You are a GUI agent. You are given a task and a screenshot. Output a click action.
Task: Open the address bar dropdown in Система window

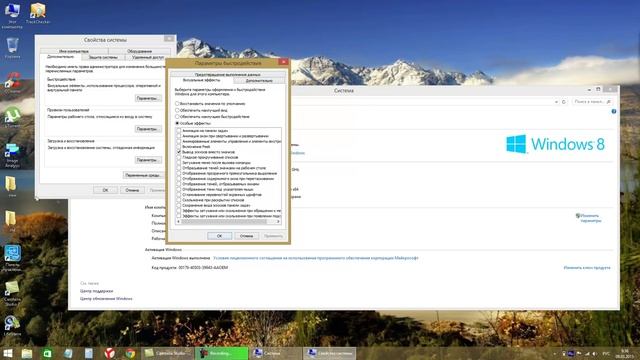click(x=556, y=102)
